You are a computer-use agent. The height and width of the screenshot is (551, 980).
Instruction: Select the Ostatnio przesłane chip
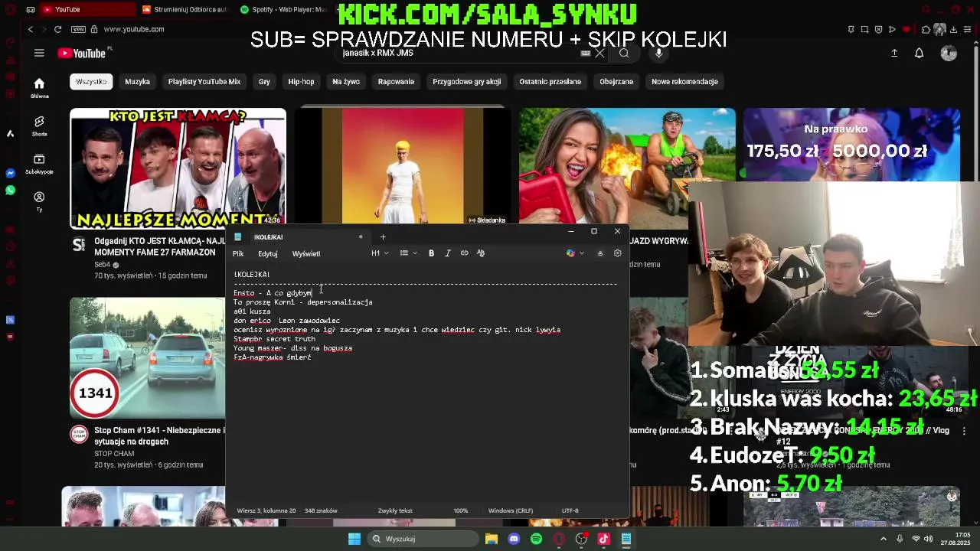550,81
